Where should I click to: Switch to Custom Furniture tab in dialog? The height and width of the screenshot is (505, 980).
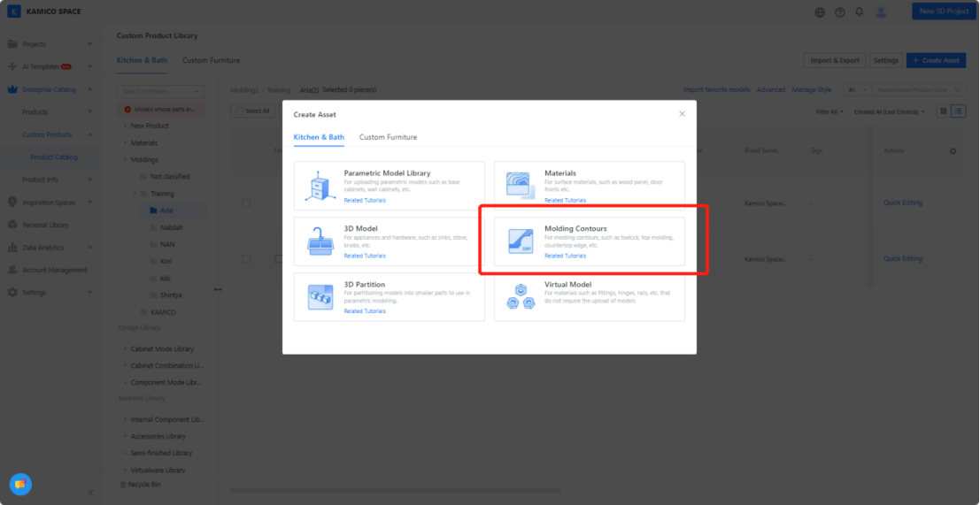pos(388,137)
